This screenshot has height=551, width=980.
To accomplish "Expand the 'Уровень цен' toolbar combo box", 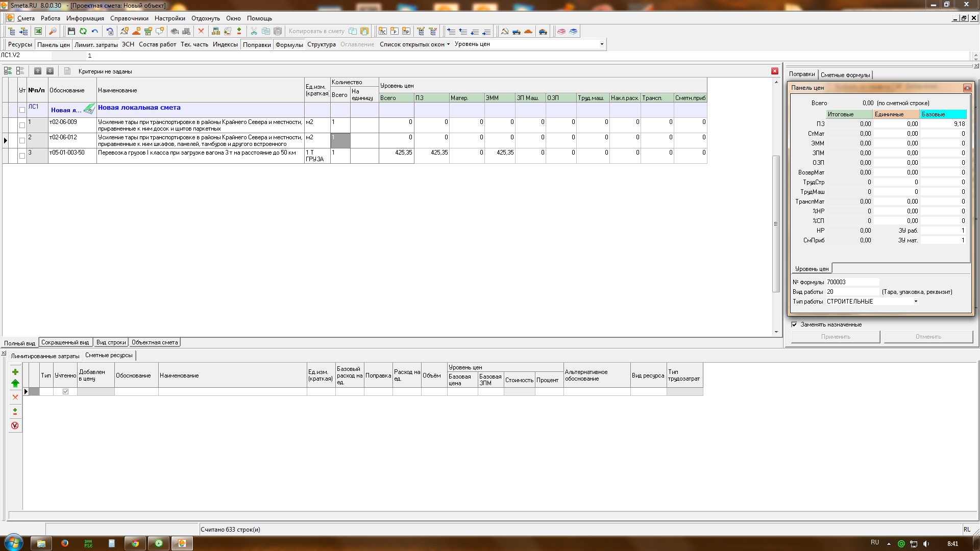I will pos(602,44).
